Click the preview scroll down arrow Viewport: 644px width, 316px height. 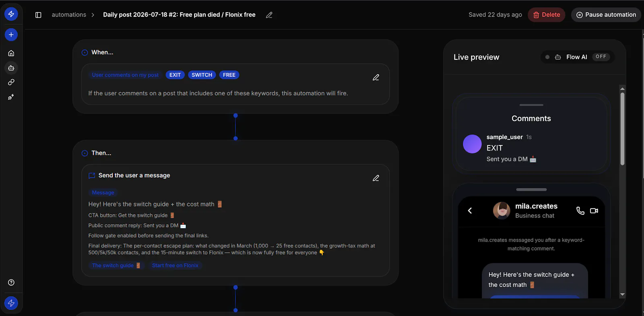point(623,294)
